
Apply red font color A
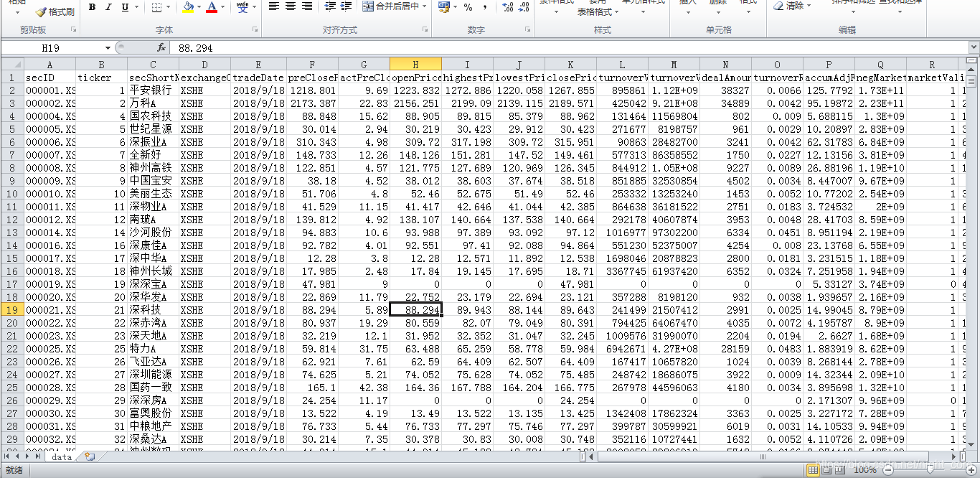[211, 7]
